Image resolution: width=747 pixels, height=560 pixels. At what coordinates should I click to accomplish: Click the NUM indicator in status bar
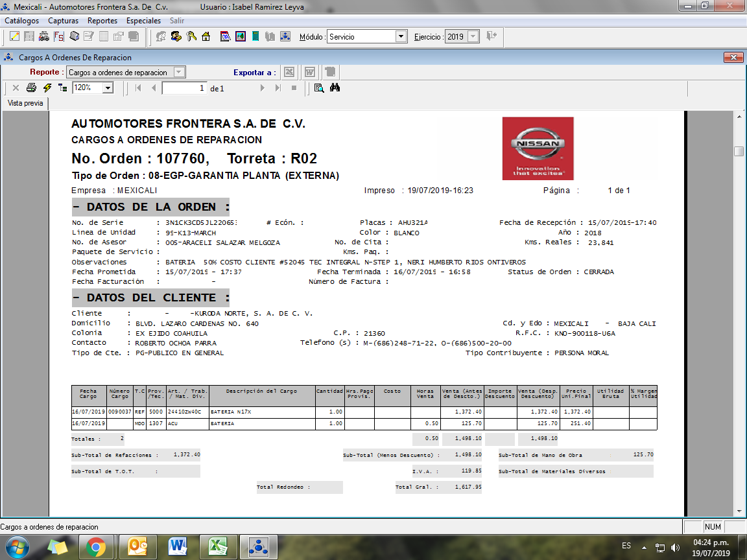click(x=713, y=527)
